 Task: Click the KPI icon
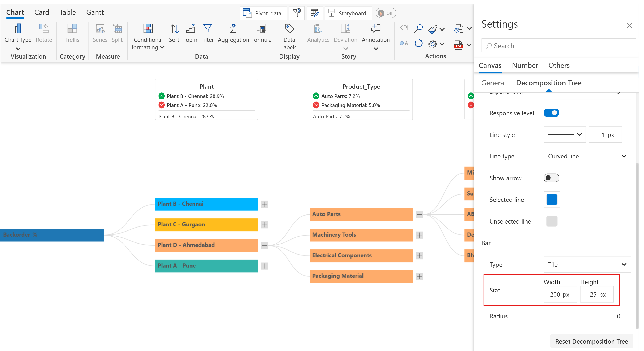tap(403, 28)
